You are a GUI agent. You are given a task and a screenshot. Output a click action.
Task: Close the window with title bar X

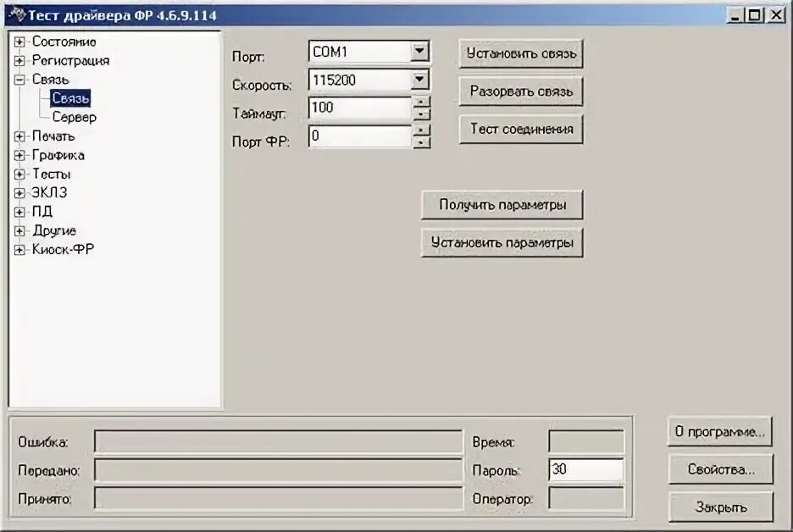click(776, 15)
